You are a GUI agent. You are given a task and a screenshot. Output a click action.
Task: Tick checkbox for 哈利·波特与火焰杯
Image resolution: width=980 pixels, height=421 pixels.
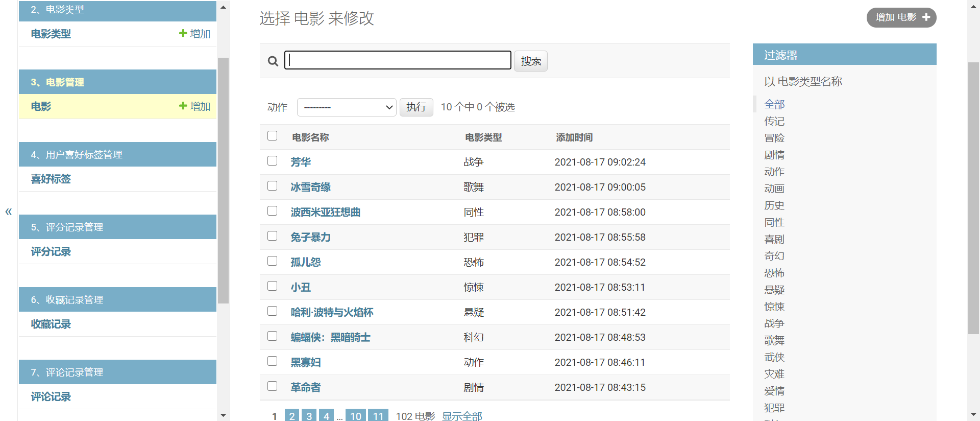[273, 311]
